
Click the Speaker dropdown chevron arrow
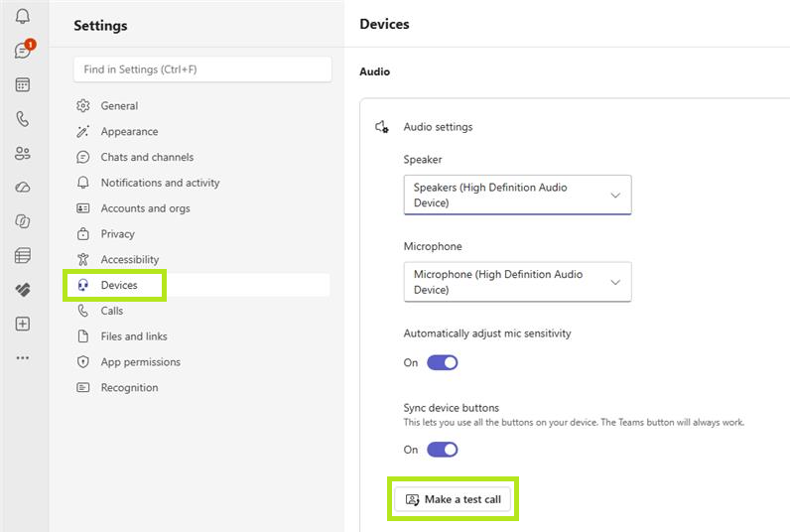pyautogui.click(x=615, y=196)
